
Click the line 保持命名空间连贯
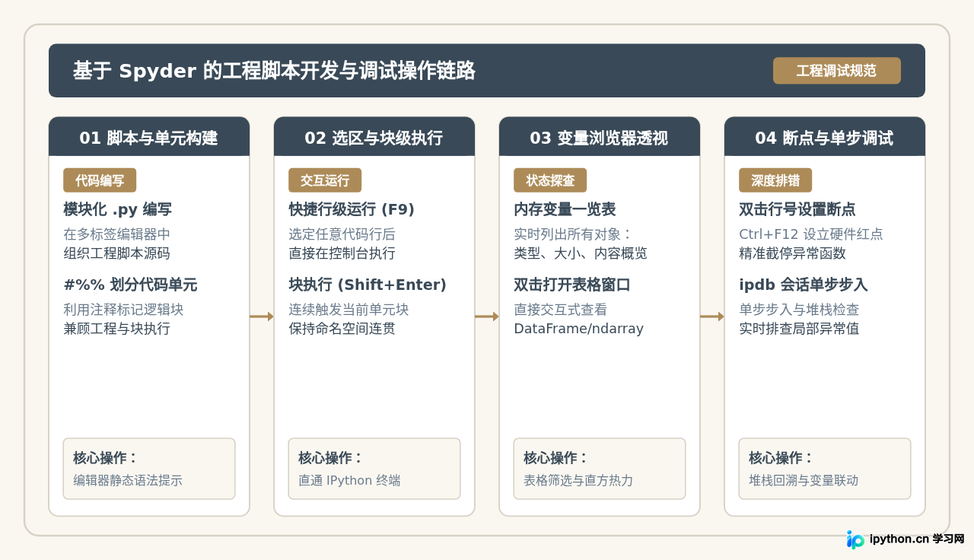click(x=342, y=329)
